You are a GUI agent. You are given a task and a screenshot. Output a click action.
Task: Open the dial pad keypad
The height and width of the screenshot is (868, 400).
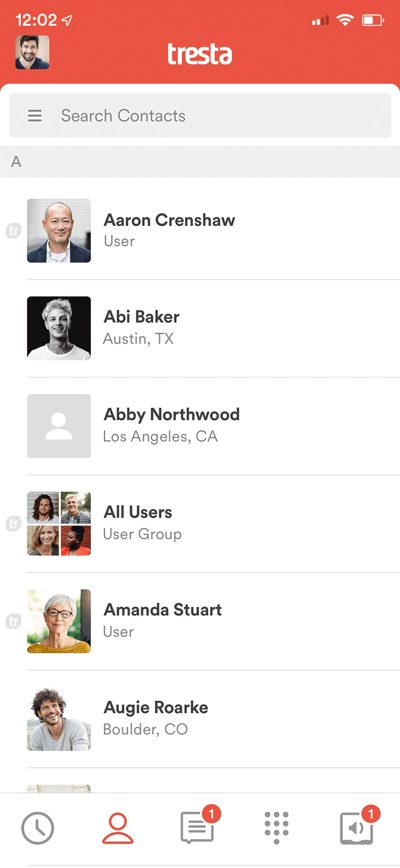pos(277,828)
